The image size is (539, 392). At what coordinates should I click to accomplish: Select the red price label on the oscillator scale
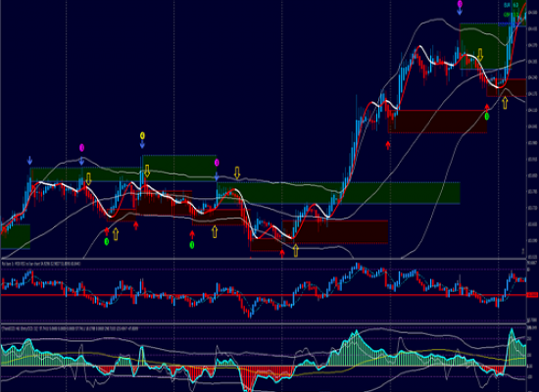pos(532,295)
